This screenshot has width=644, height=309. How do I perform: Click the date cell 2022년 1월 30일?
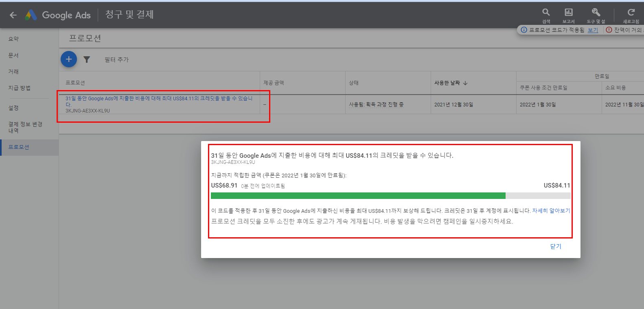pyautogui.click(x=538, y=104)
